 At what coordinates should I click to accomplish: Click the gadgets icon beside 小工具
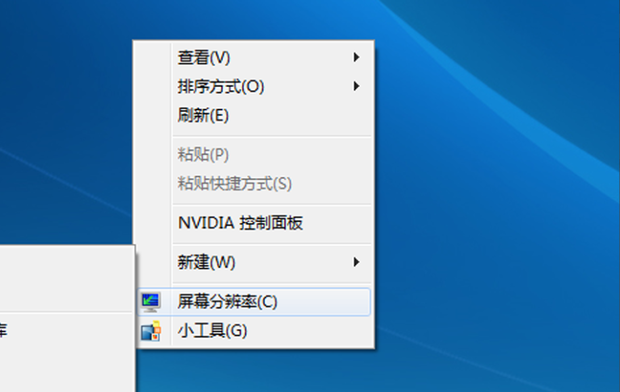[x=151, y=331]
